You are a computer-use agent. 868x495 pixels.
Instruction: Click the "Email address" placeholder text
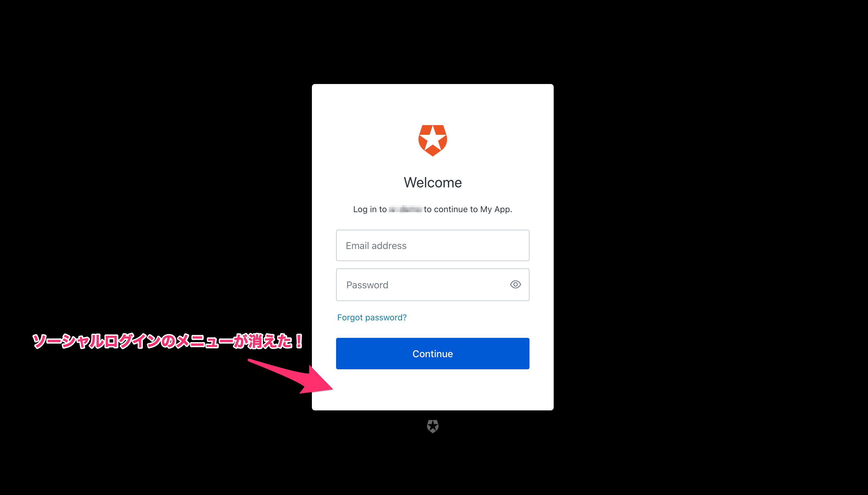pyautogui.click(x=376, y=245)
